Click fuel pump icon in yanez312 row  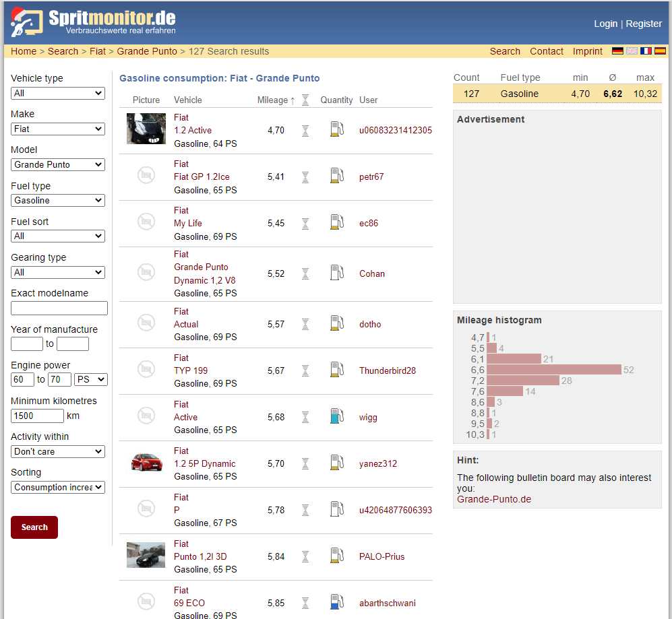click(x=337, y=463)
